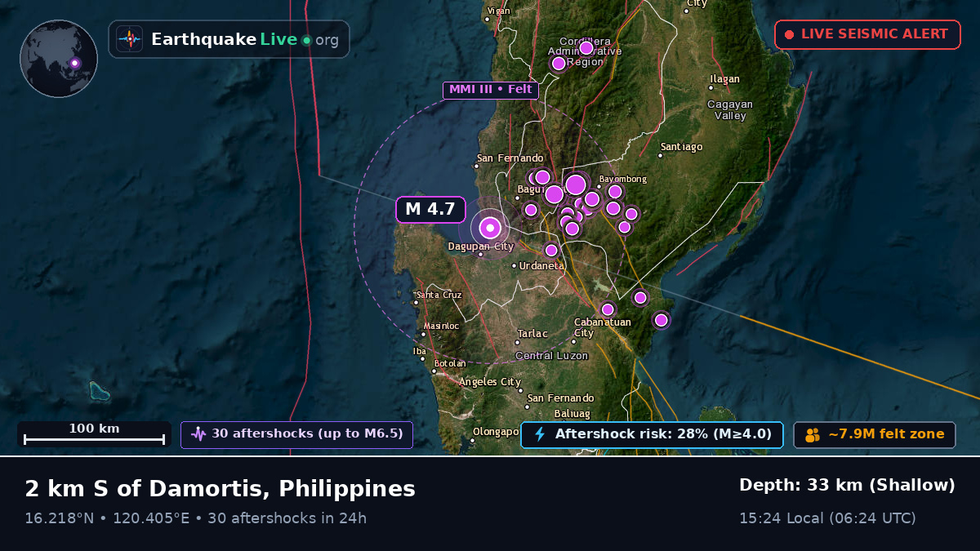Click the Botolan map label

(450, 363)
